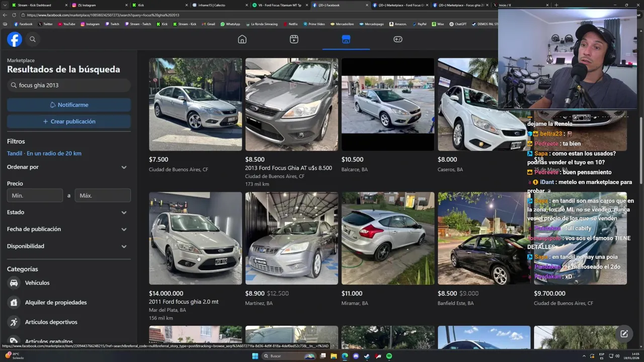Open the Twitch bookmark
644x362 pixels.
pyautogui.click(x=112, y=24)
